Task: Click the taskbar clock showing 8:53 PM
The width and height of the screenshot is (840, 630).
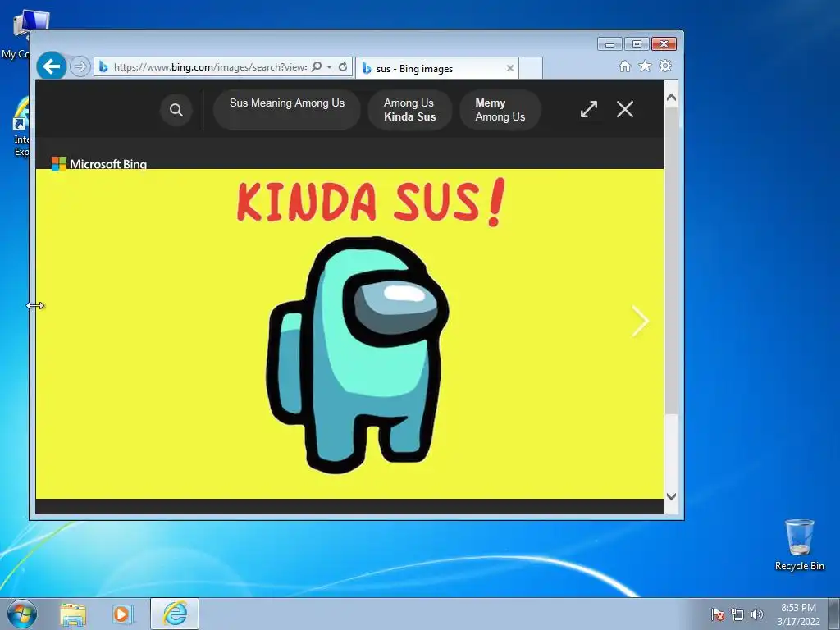Action: click(799, 614)
